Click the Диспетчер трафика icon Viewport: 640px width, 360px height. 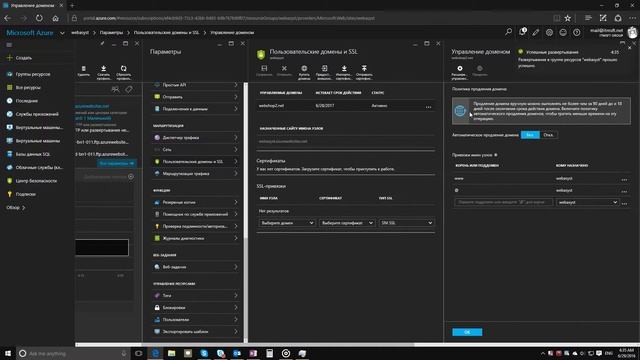(x=157, y=138)
